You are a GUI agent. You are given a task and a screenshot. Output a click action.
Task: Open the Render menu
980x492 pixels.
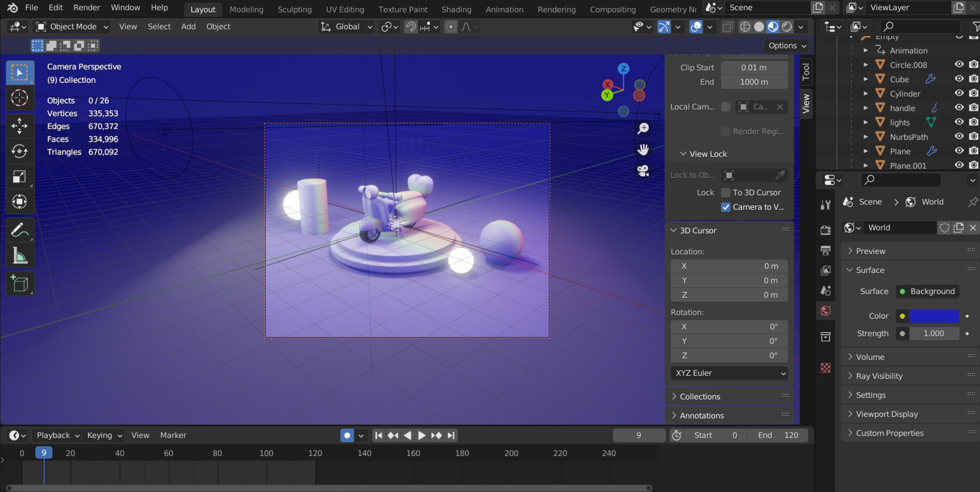coord(87,8)
